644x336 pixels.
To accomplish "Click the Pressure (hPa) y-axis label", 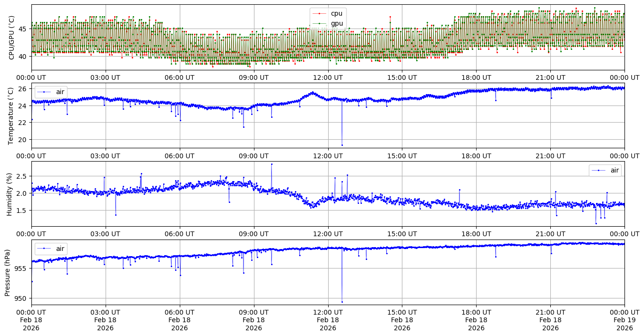I will pos(8,272).
